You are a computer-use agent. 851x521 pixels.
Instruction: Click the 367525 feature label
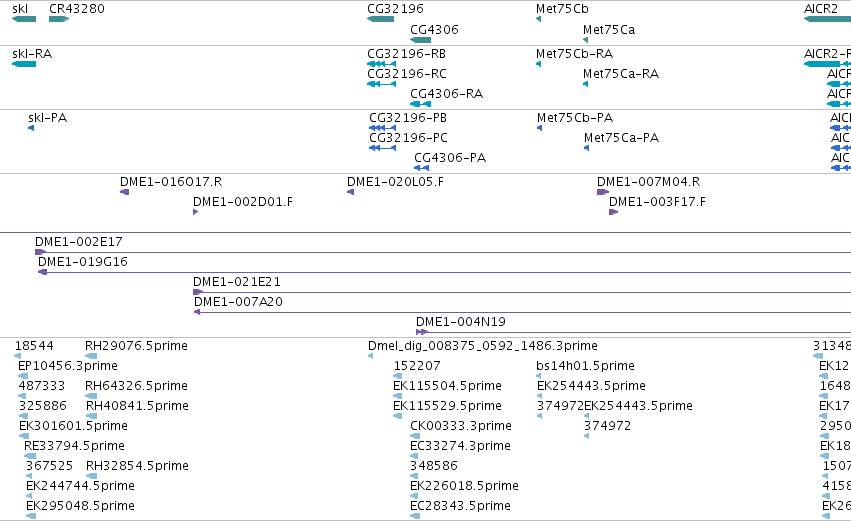pyautogui.click(x=49, y=466)
